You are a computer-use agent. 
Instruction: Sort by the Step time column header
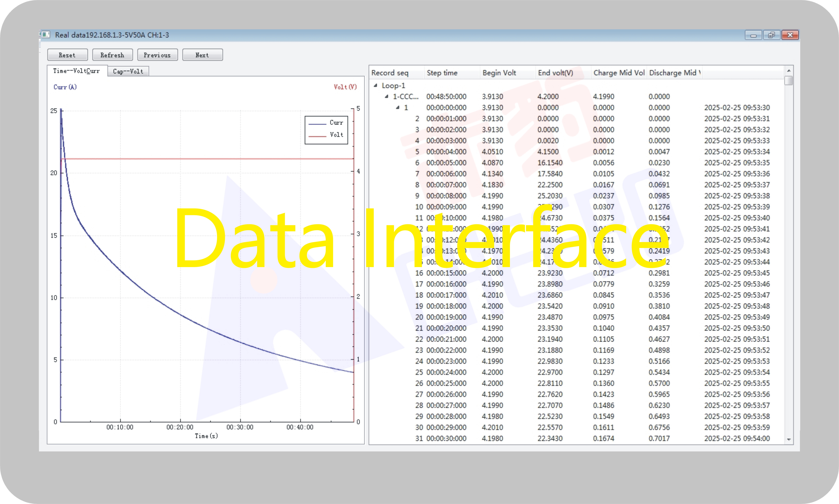pos(452,73)
